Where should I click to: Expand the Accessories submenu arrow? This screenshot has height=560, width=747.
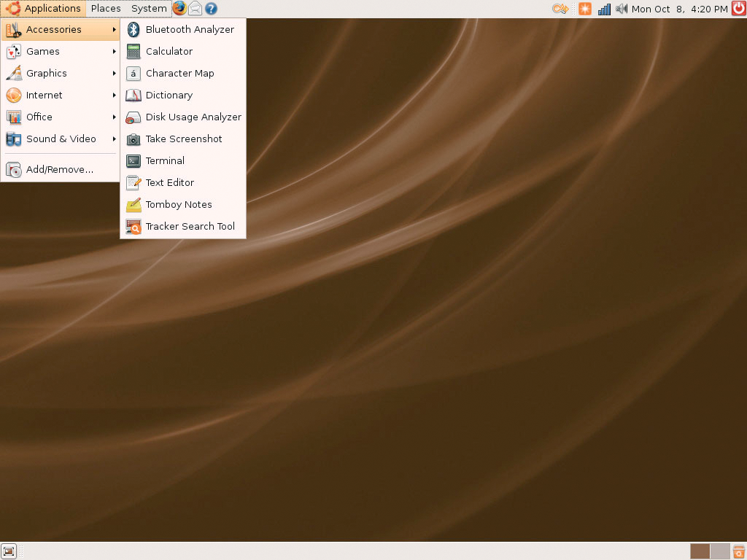(115, 29)
